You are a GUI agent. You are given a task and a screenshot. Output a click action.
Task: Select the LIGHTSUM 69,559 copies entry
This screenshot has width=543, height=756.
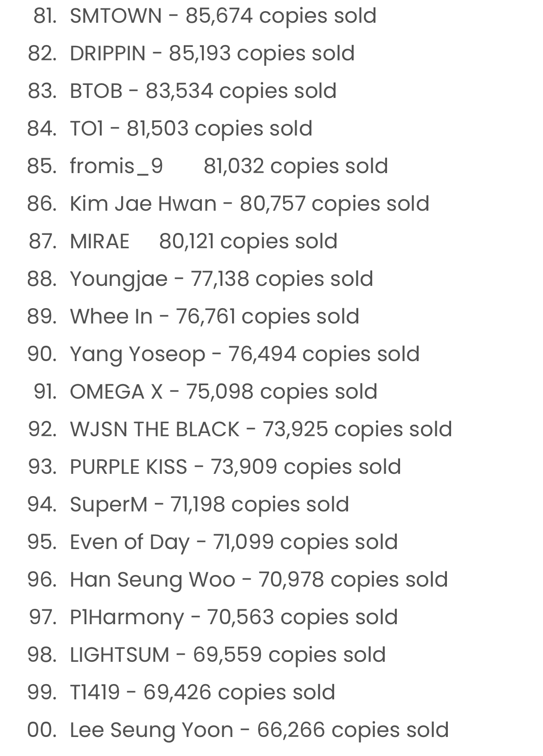tap(207, 655)
